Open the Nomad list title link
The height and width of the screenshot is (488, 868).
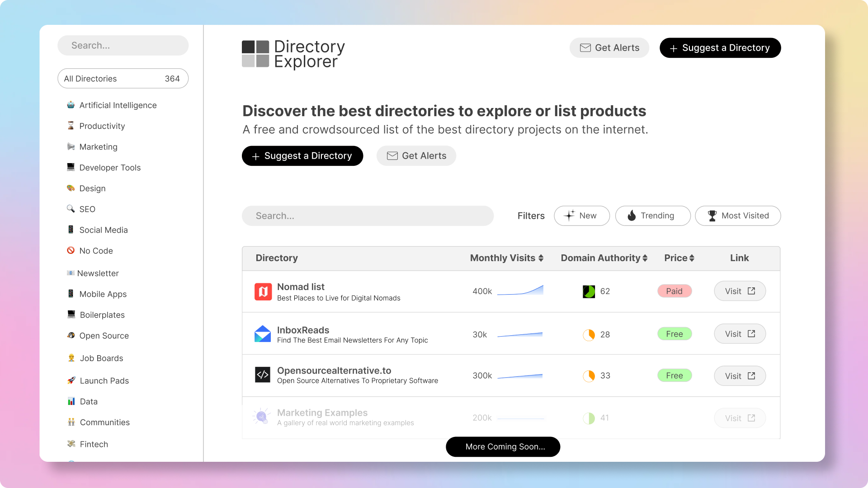pos(301,287)
